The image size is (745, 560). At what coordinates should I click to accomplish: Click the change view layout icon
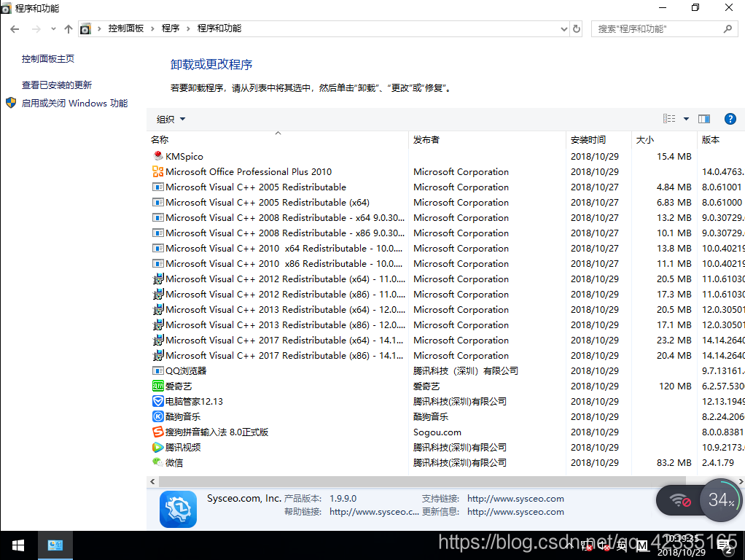point(669,119)
